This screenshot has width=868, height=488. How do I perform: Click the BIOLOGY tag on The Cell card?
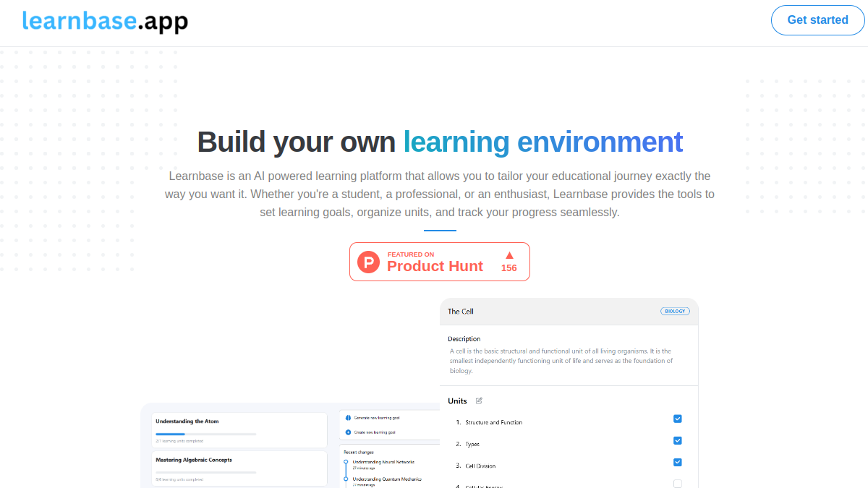pyautogui.click(x=675, y=312)
